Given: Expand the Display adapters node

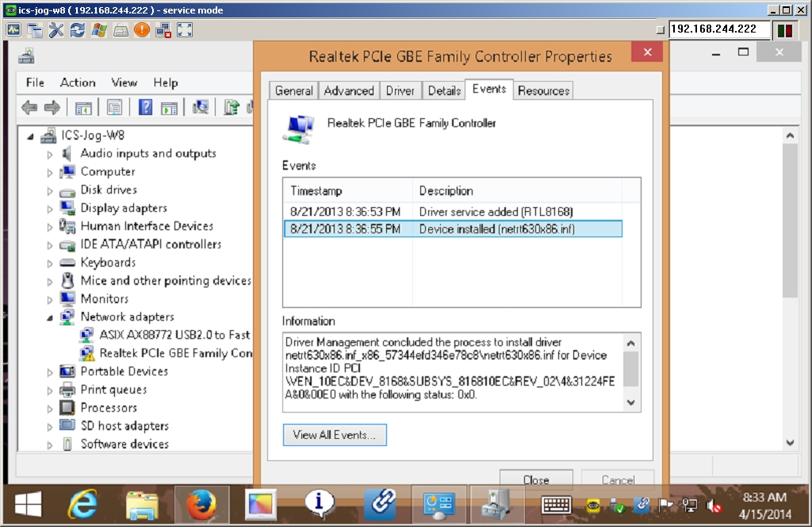Looking at the screenshot, I should point(50,209).
